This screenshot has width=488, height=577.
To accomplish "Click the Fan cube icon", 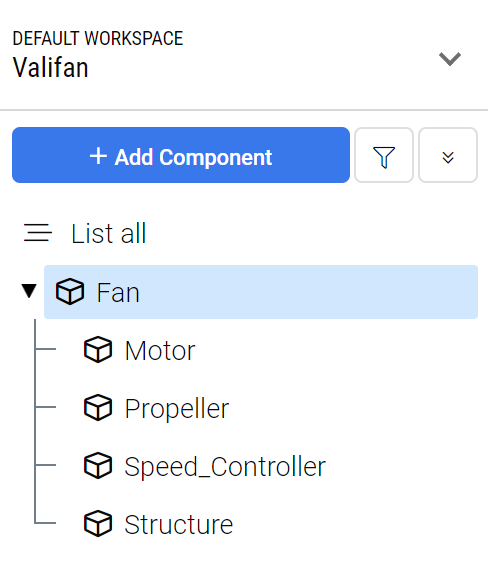I will [70, 292].
